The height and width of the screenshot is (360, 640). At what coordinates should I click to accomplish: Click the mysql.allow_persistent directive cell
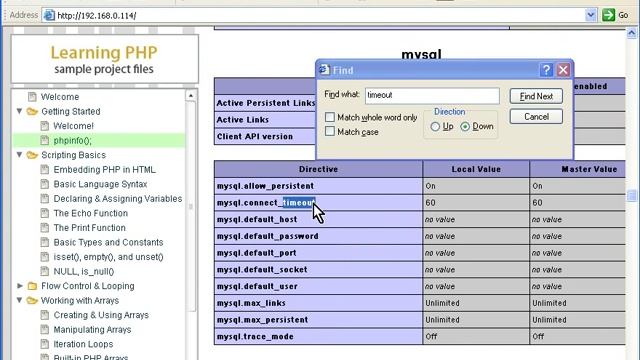pyautogui.click(x=318, y=186)
